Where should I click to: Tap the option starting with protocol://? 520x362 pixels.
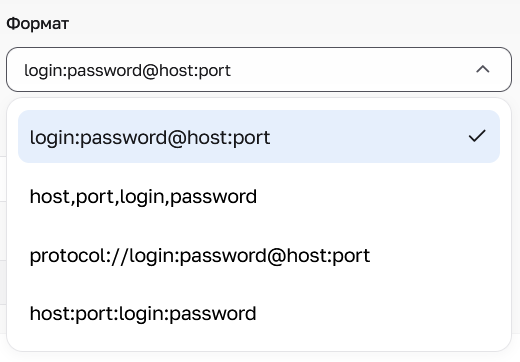(x=259, y=255)
